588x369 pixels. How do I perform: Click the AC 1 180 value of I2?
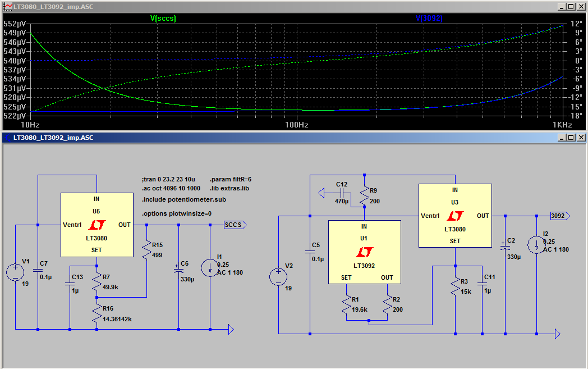pos(556,249)
